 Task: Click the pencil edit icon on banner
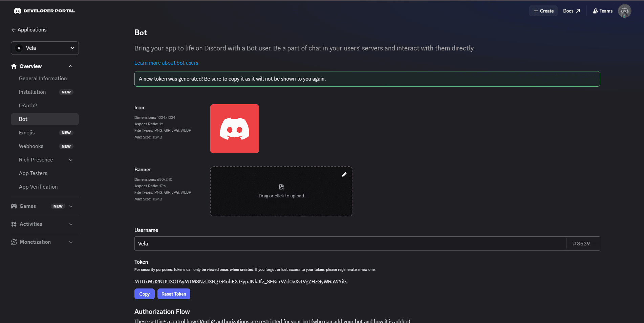click(x=344, y=174)
